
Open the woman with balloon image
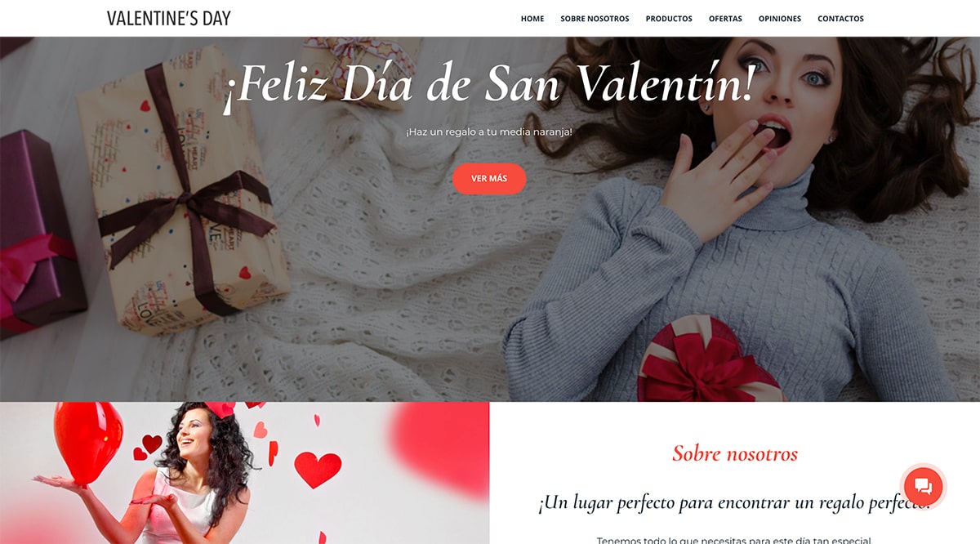(x=245, y=473)
